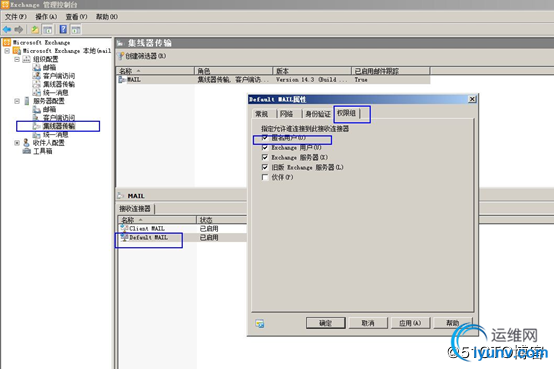Image resolution: width=554 pixels, height=369 pixels.
Task: Click the show/hide action pane toolbar icon
Action: coord(76,29)
